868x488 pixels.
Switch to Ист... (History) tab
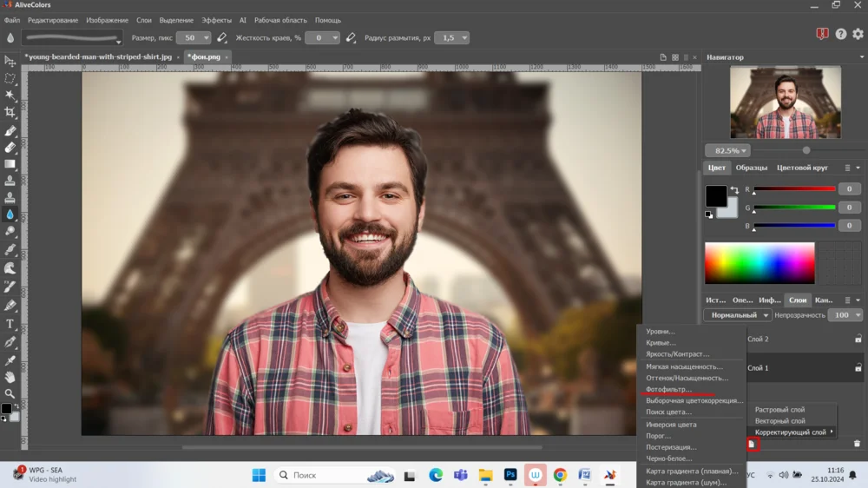[715, 300]
